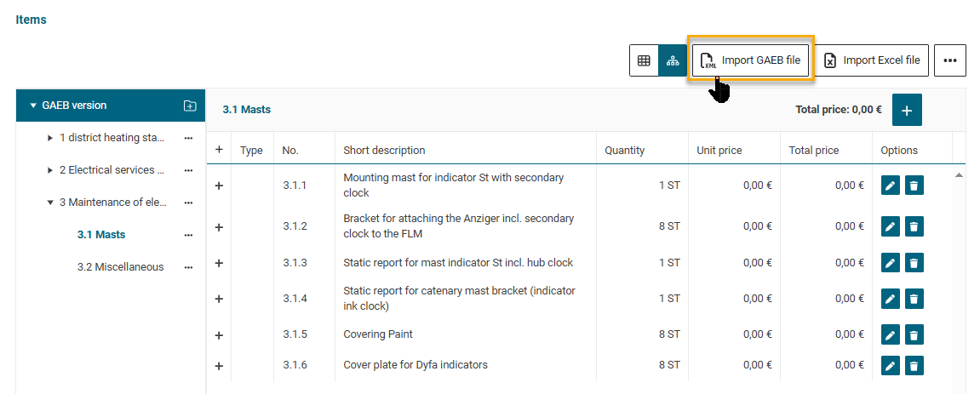This screenshot has height=394, width=980.
Task: Click the Short description column header
Action: pos(384,151)
